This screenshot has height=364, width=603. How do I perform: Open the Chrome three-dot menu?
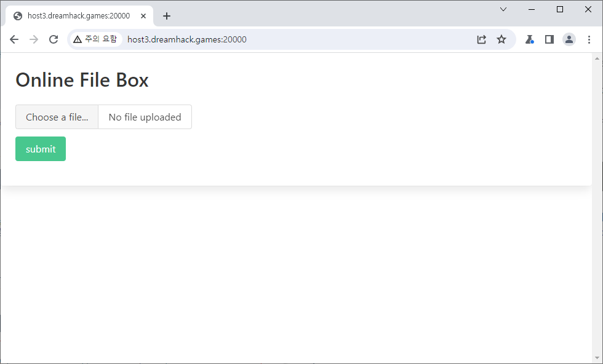tap(589, 39)
